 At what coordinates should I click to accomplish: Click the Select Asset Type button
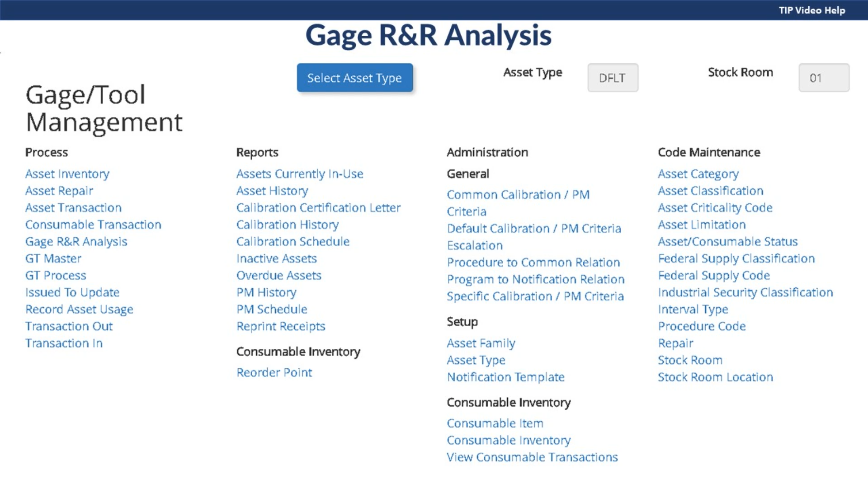pyautogui.click(x=354, y=78)
